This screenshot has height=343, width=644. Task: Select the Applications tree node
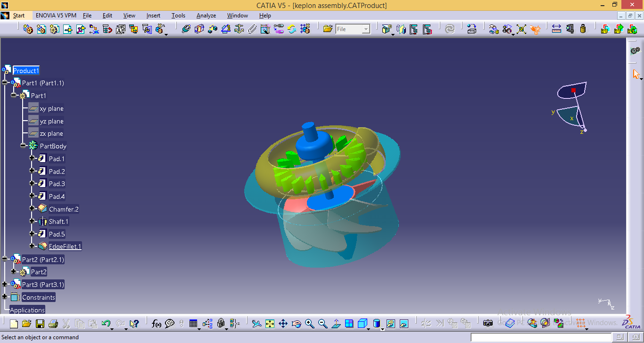[27, 310]
